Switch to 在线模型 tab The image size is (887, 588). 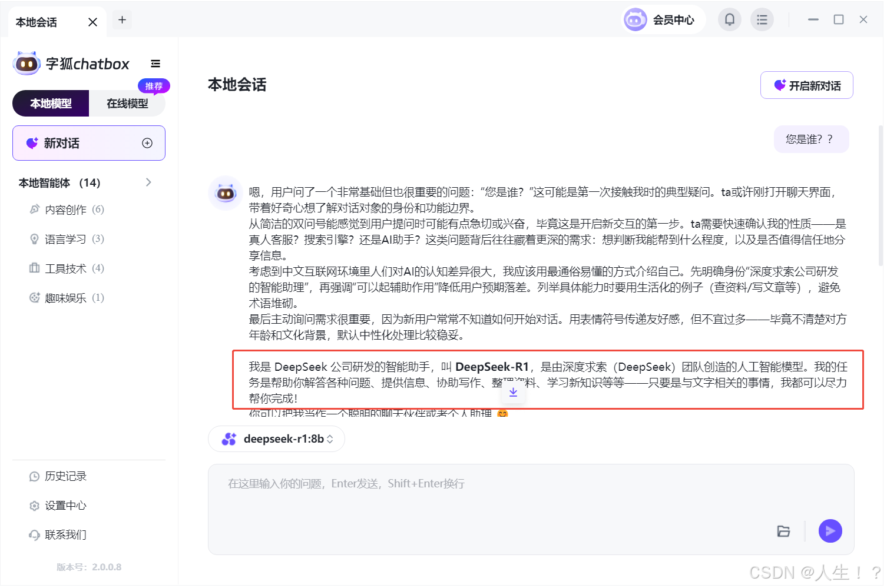tap(127, 104)
